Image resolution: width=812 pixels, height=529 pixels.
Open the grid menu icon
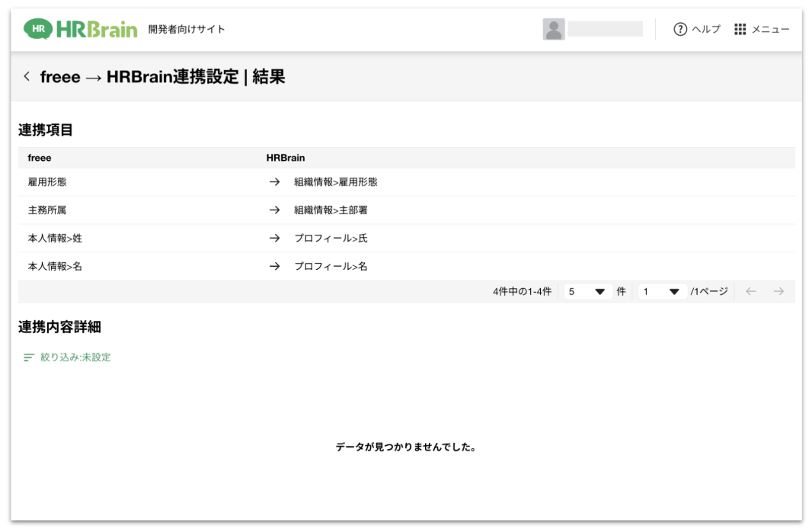tap(740, 30)
